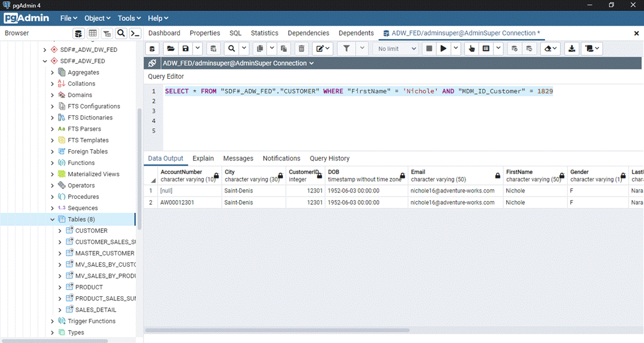Click the View Data grid icon
The height and width of the screenshot is (343, 644).
point(93,33)
